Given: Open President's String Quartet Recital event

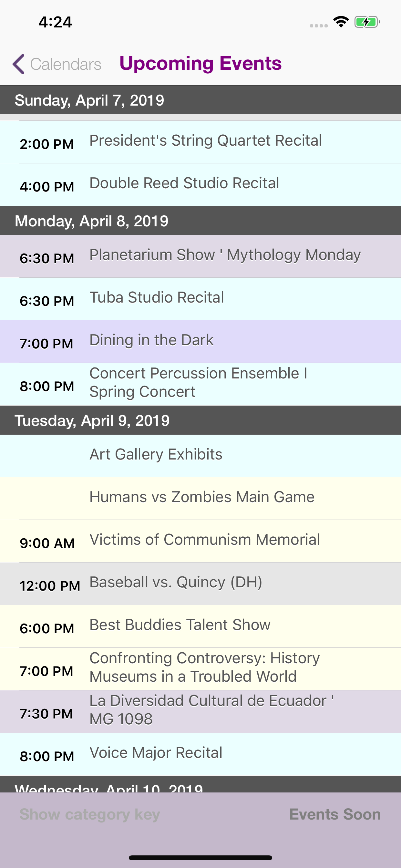Looking at the screenshot, I should [200, 142].
